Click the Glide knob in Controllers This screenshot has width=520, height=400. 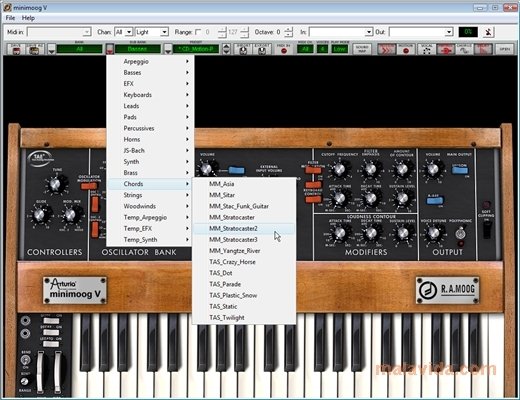tap(40, 215)
